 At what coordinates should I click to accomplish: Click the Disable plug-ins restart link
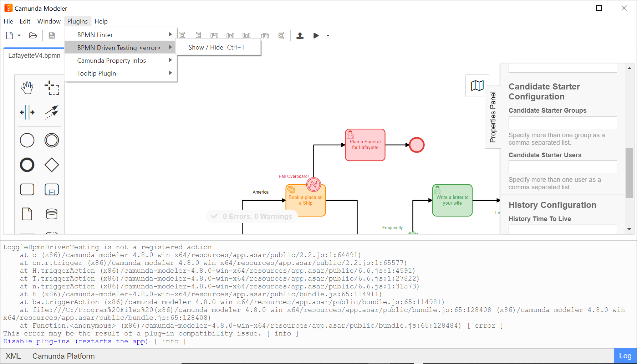pyautogui.click(x=76, y=341)
